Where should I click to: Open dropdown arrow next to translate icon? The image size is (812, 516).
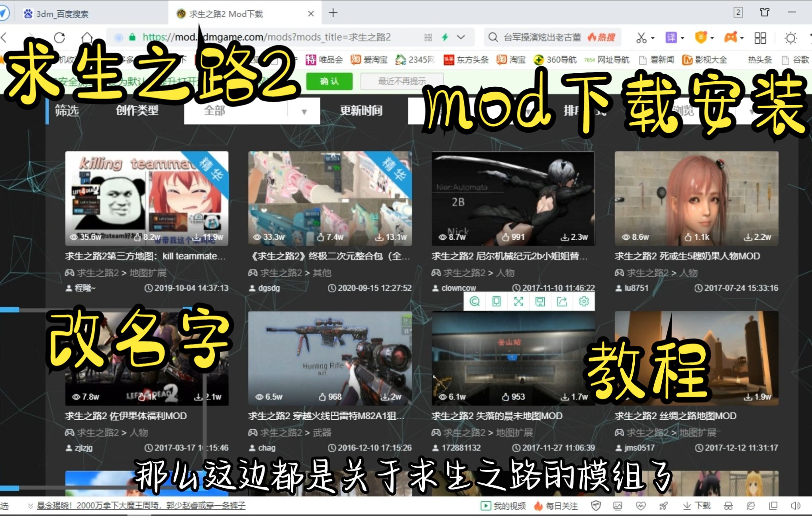tap(682, 38)
